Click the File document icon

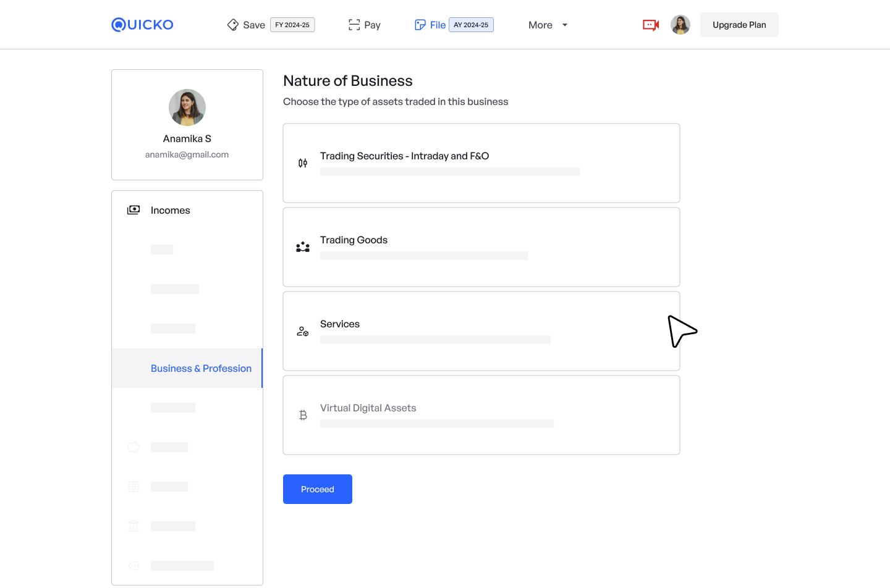420,25
